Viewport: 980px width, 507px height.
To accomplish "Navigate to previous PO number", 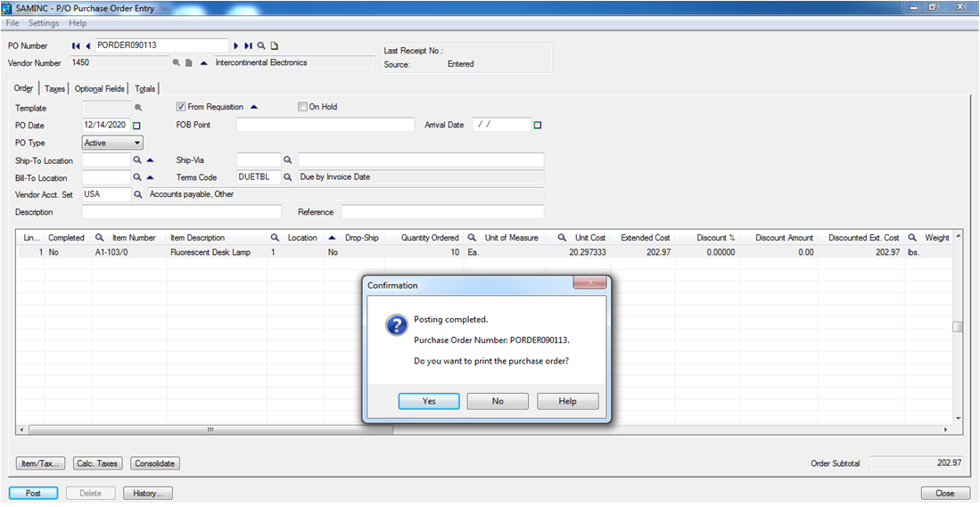I will (87, 45).
